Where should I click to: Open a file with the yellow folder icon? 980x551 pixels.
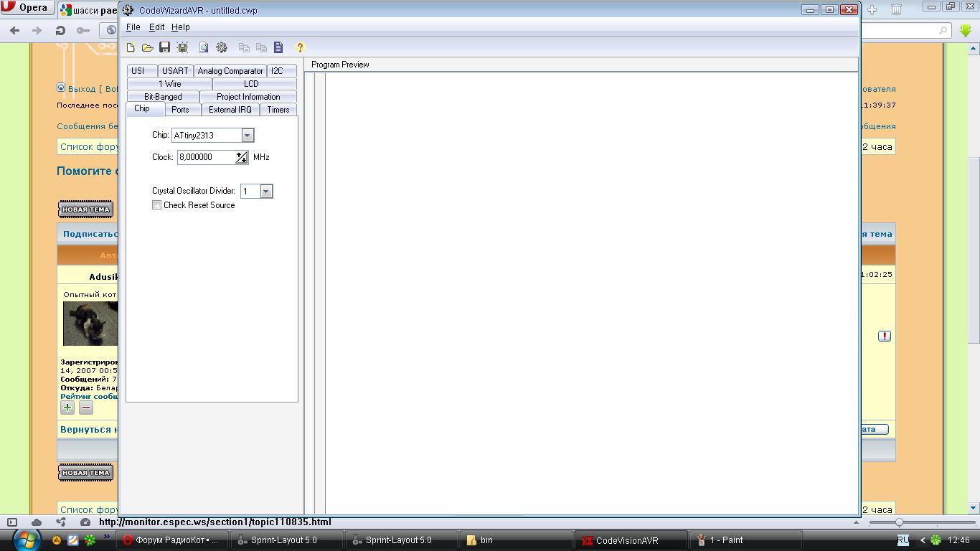[147, 47]
